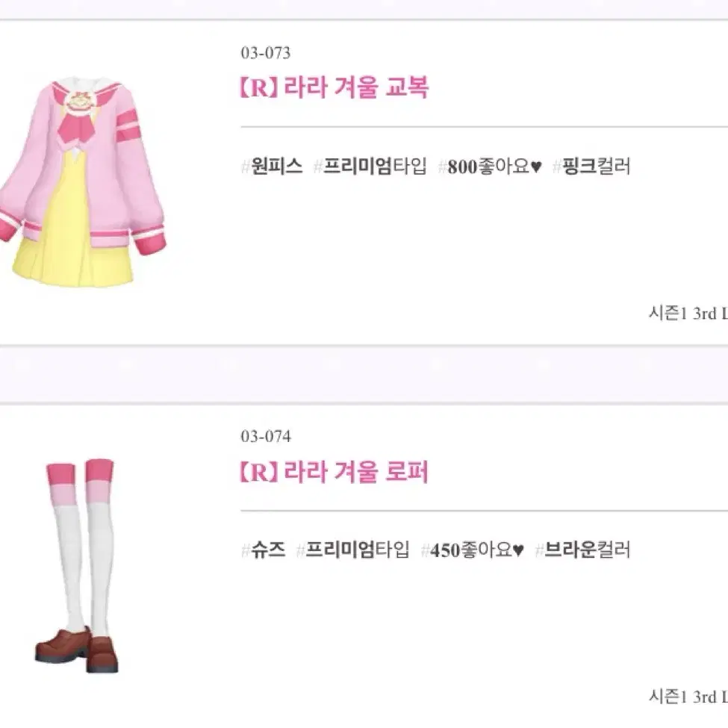Select the #핑크컬러 tag

[592, 167]
